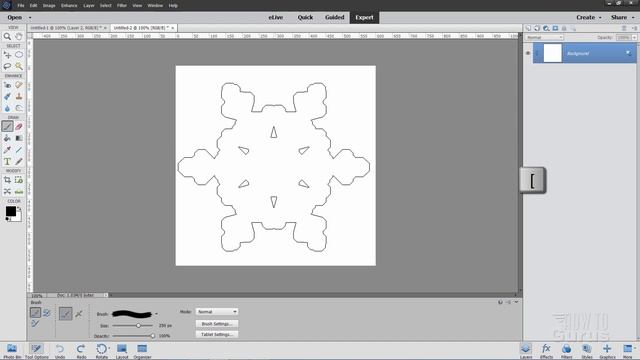Open the Enhance menu
640x360 pixels.
[x=69, y=6]
